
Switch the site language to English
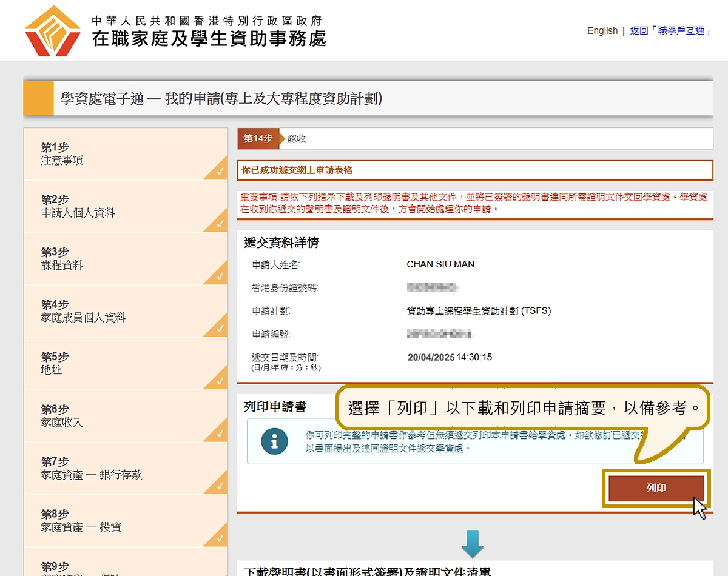coord(602,31)
